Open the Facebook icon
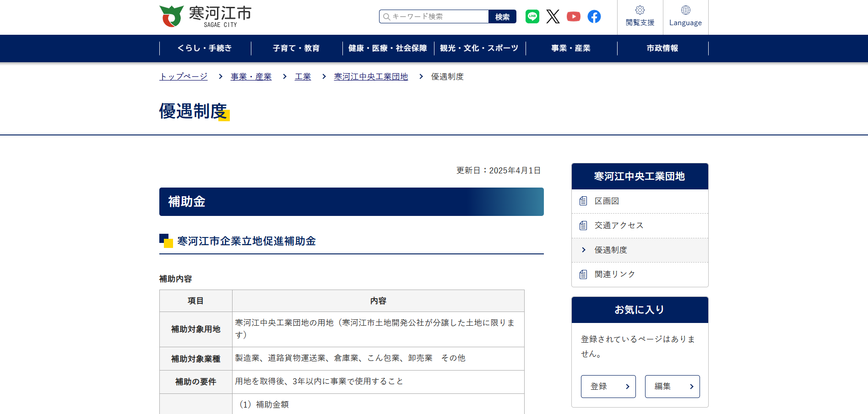Viewport: 868px width, 414px height. (x=594, y=16)
